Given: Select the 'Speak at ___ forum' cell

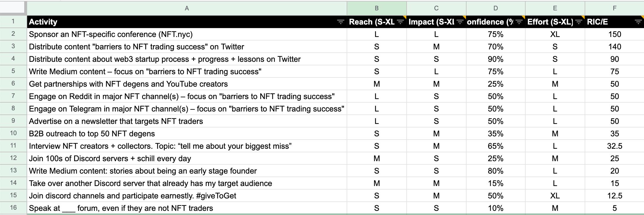Looking at the screenshot, I should [187, 208].
